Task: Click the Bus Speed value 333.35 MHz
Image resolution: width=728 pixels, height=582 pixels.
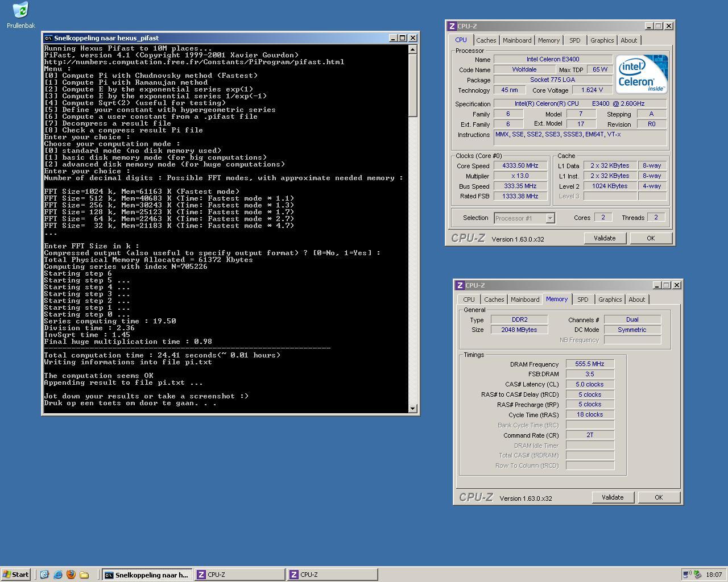Action: [x=520, y=186]
